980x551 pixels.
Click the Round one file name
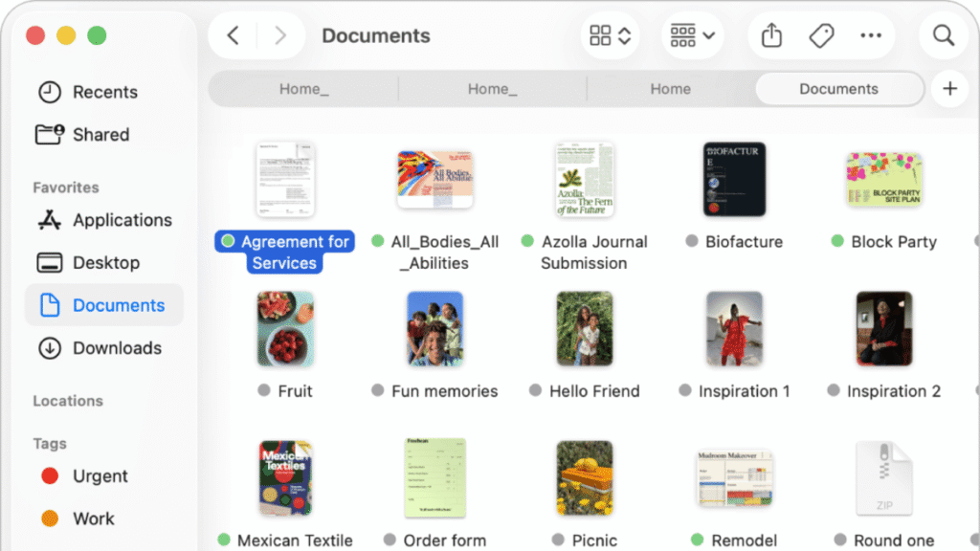tap(894, 540)
